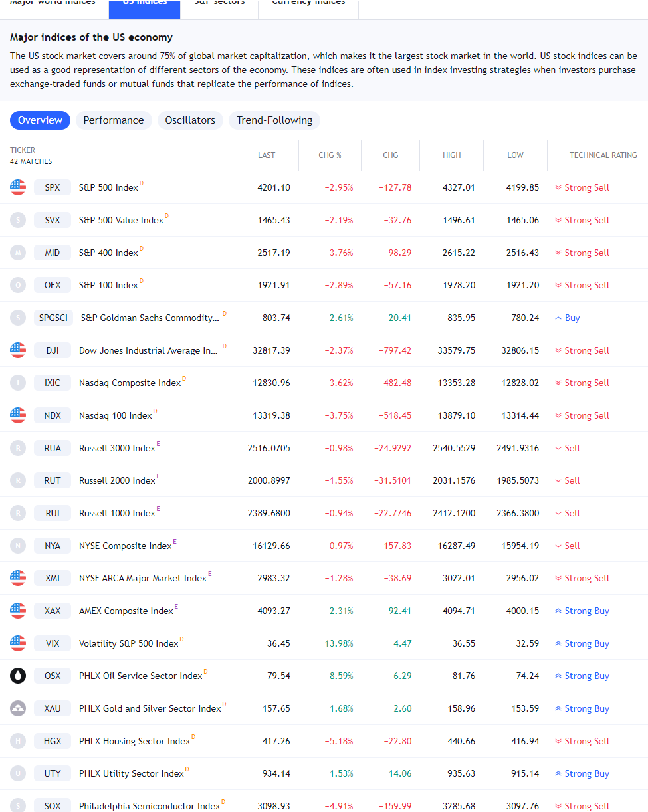The image size is (648, 812).
Task: Open the VIX ticker link
Action: 53,643
